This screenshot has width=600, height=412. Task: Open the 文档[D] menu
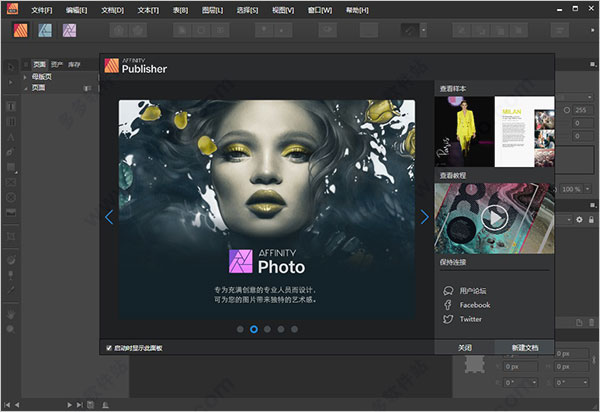(x=112, y=10)
